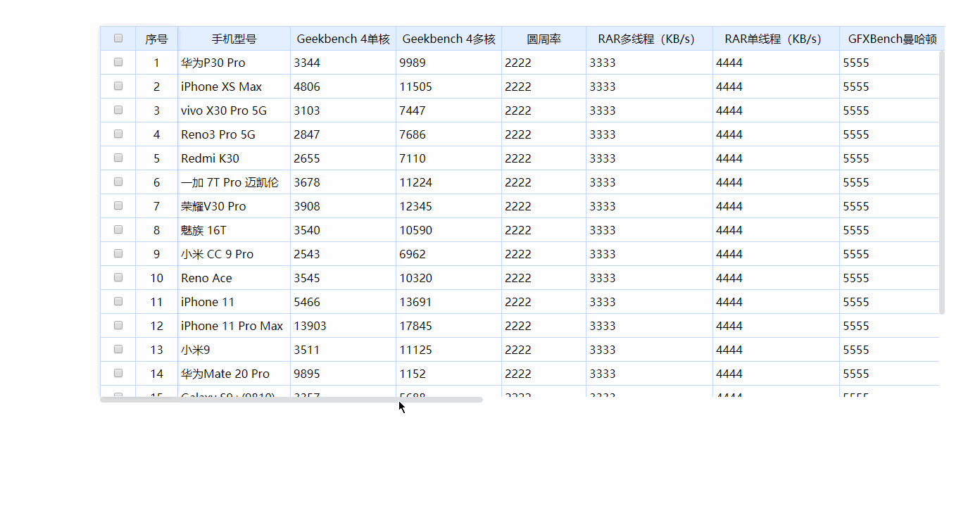980x532 pixels.
Task: Click the cell showing 1152
Action: tap(448, 374)
